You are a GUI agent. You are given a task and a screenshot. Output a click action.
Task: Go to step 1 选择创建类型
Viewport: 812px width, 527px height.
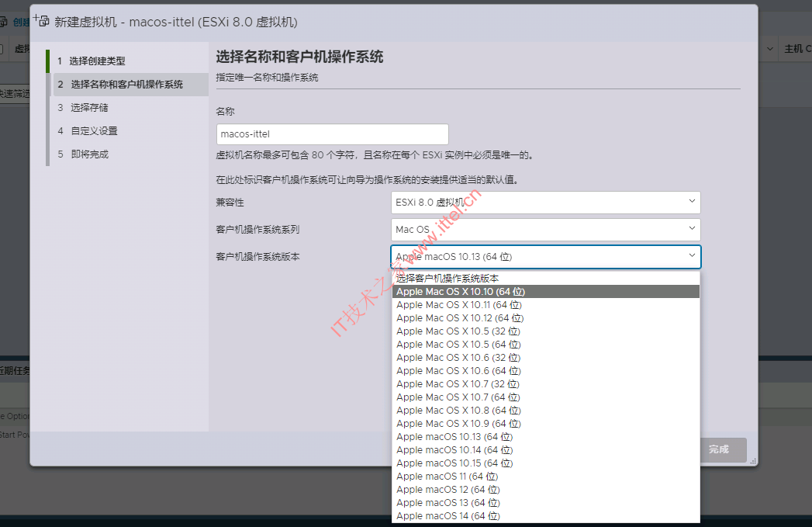[130, 61]
